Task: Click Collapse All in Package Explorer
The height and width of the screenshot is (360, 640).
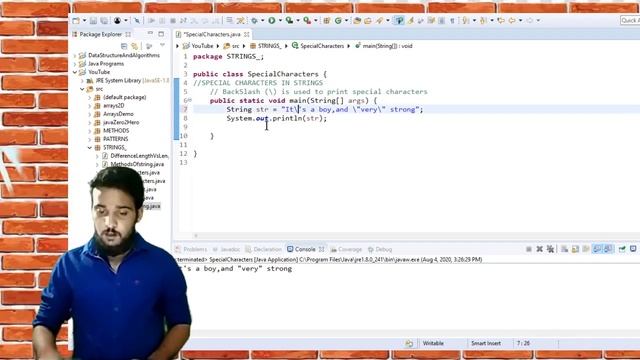Action: [x=124, y=46]
